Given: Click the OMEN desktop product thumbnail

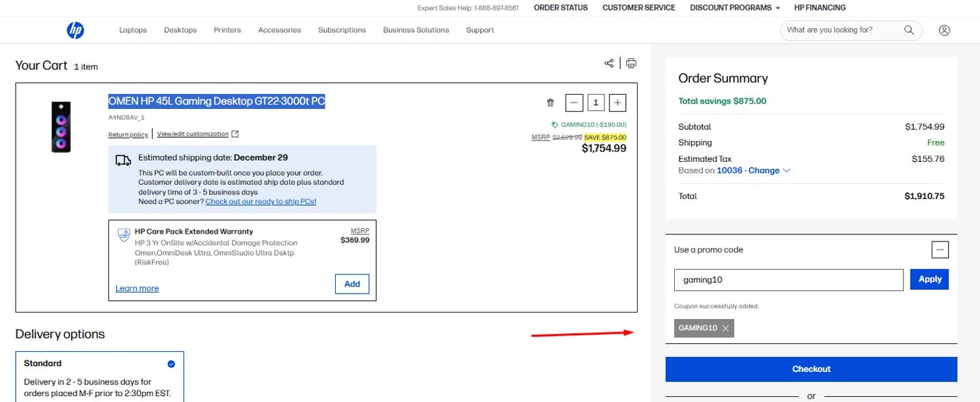Looking at the screenshot, I should pyautogui.click(x=61, y=127).
